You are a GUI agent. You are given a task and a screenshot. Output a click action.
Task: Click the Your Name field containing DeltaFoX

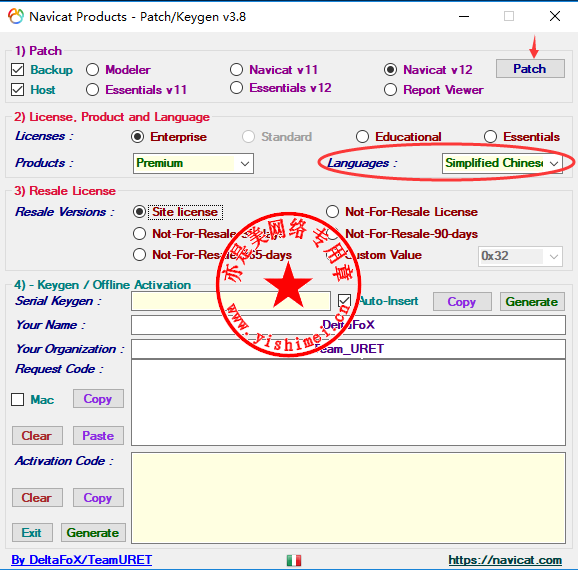click(348, 325)
